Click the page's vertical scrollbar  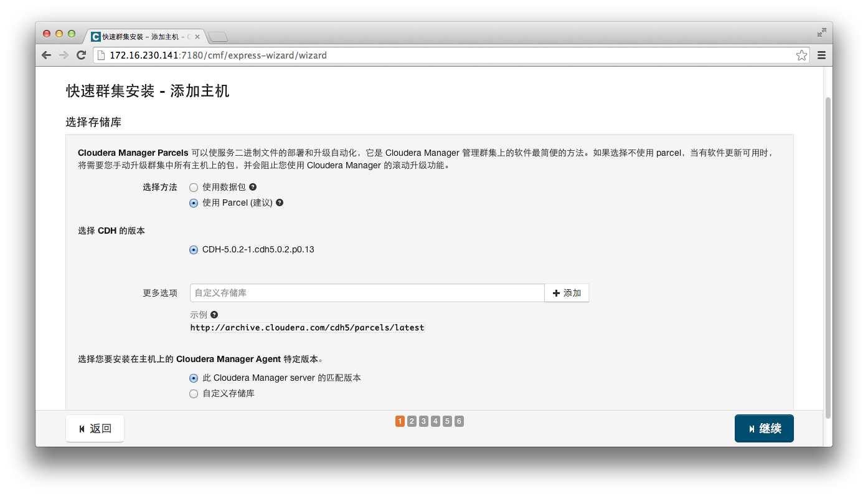828,257
